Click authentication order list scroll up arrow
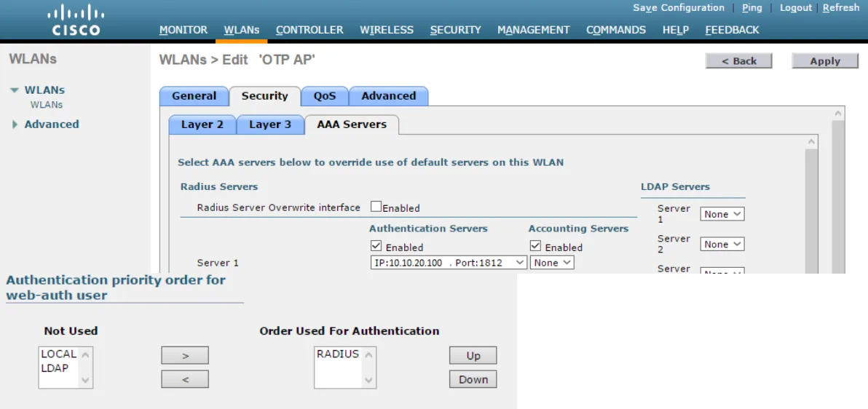The height and width of the screenshot is (409, 868). tap(369, 354)
